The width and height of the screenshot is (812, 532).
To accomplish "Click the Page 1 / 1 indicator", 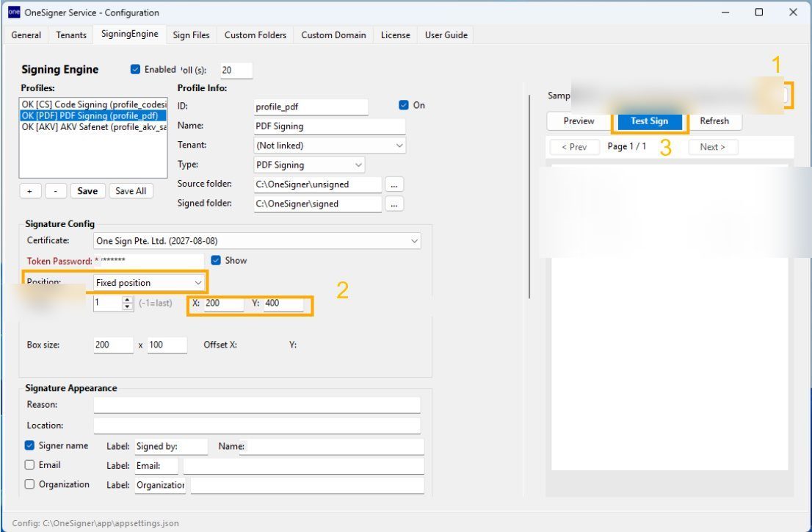I will (626, 146).
